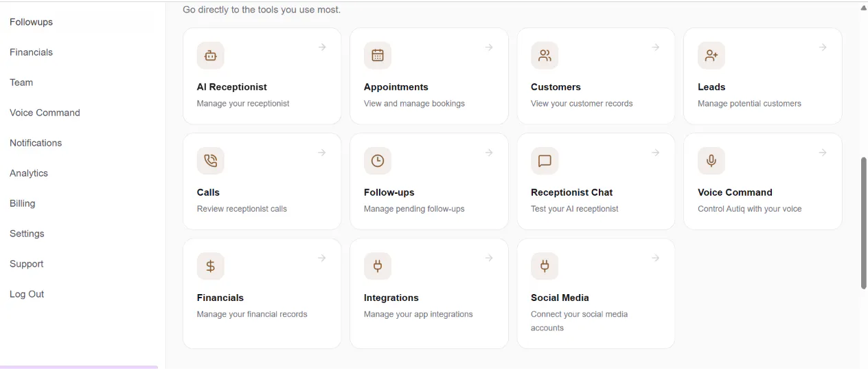Select the Customers people icon
Screen dimensions: 868x369
(x=545, y=56)
